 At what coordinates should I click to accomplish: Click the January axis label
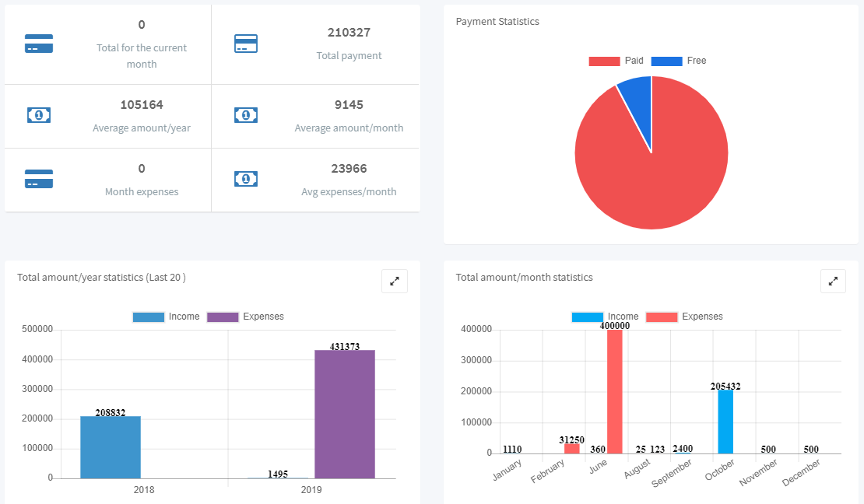click(x=507, y=470)
